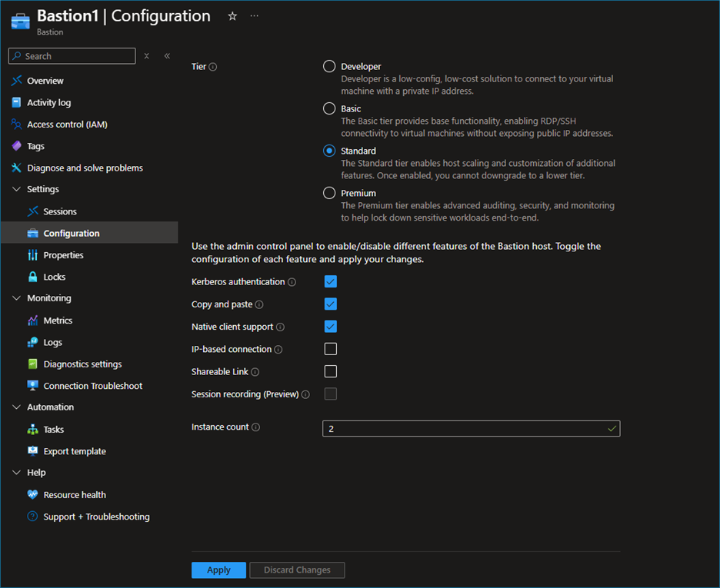
Task: Uncheck the Copy and paste checkbox
Action: pos(331,304)
